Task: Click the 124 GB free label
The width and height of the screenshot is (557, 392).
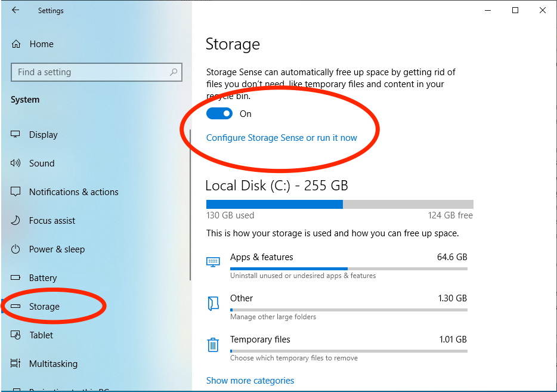Action: coord(450,215)
